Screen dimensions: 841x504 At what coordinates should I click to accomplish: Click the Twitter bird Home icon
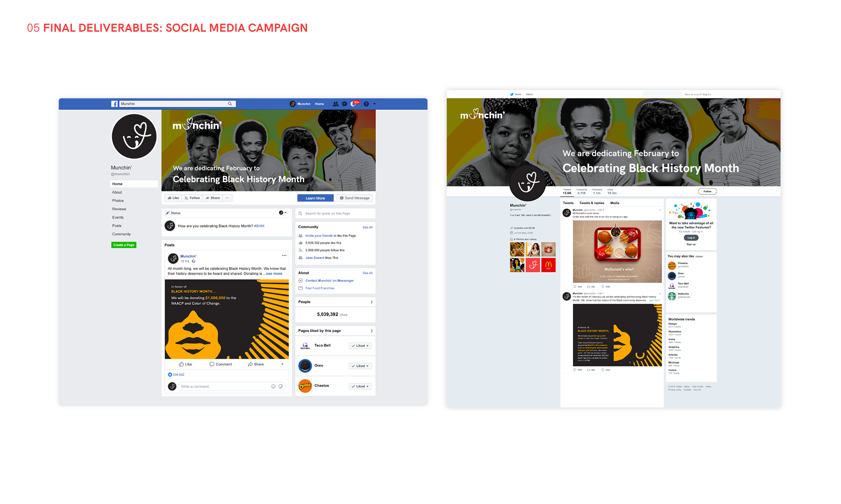coord(512,94)
